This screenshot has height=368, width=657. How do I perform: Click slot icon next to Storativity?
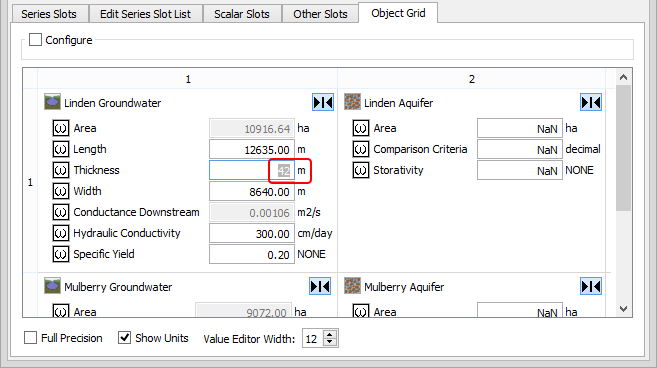click(361, 170)
